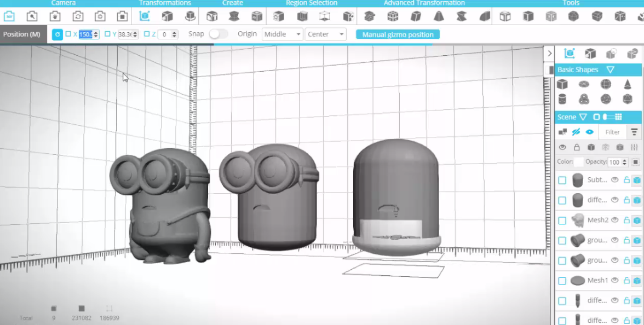Open the Tools group label
This screenshot has height=325, width=644.
pos(571,3)
